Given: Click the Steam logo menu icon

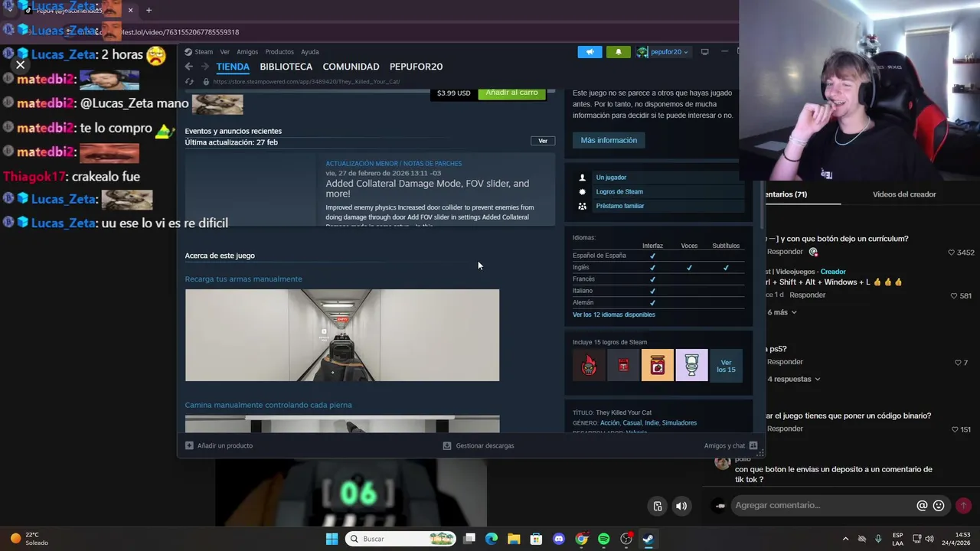Looking at the screenshot, I should [x=188, y=52].
